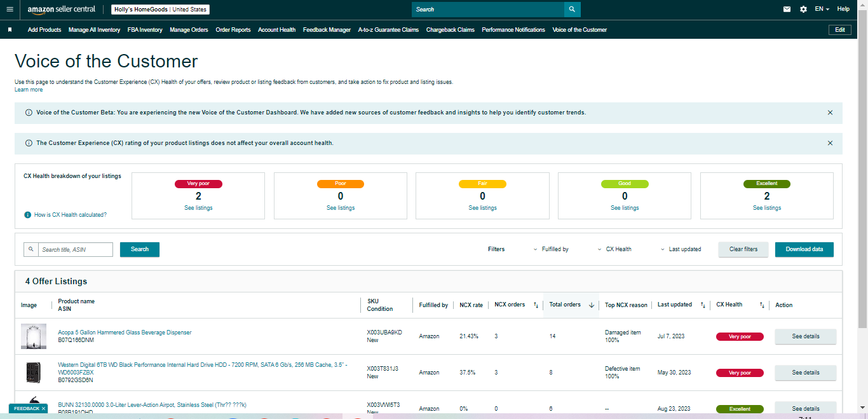This screenshot has height=419, width=868.
Task: Switch Holly's HomeGoods United States account selector
Action: pyautogui.click(x=160, y=10)
